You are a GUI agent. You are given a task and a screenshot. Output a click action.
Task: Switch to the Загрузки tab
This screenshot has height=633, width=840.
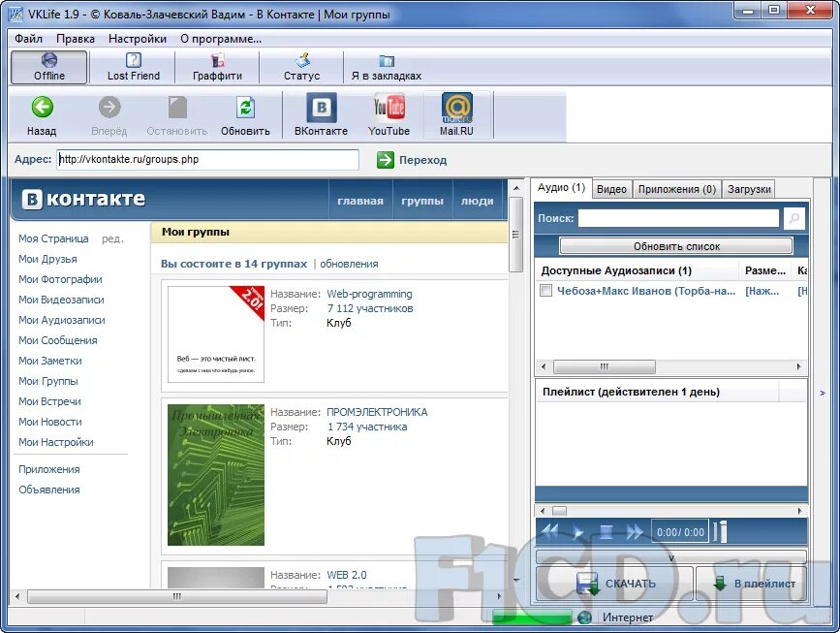point(749,189)
